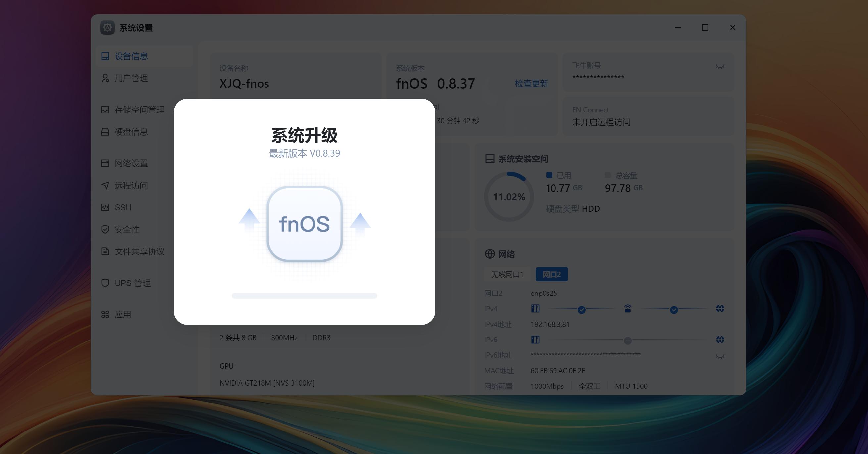Click the SSH sidebar icon

105,207
